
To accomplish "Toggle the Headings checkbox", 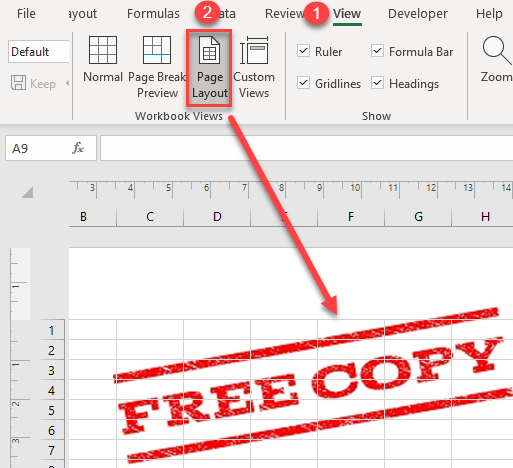I will pos(377,83).
